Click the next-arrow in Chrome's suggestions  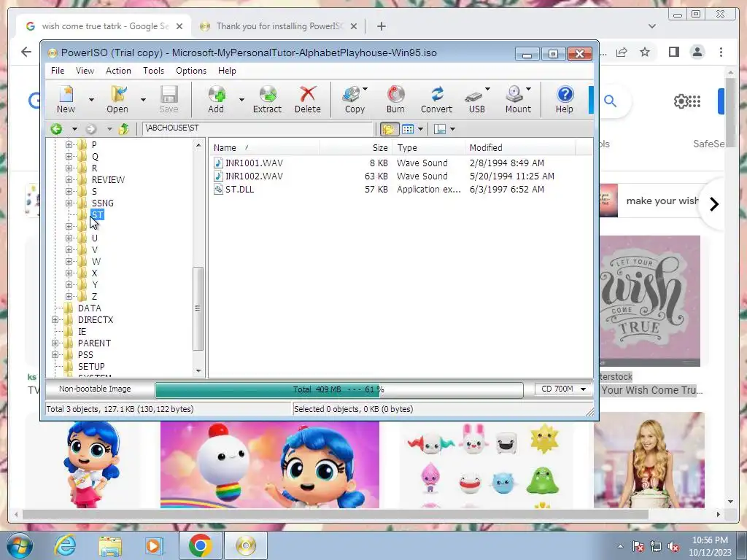coord(713,204)
